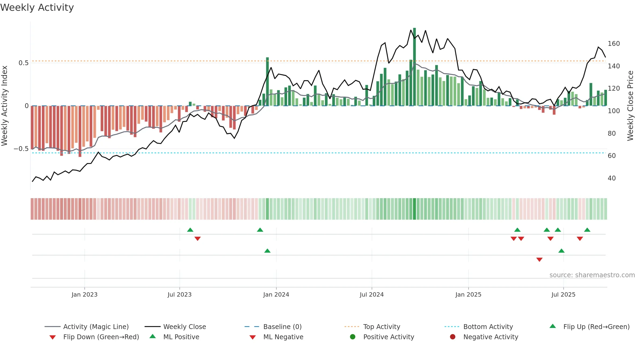Click the "−0.5" left axis tick
Viewport: 644px width, 362px height.
coord(21,149)
